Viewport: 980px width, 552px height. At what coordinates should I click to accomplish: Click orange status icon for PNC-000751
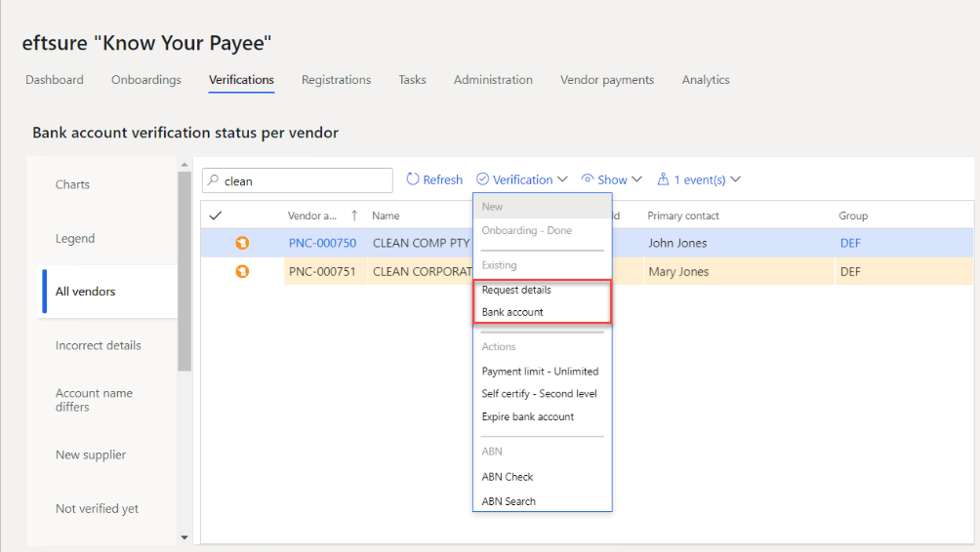pyautogui.click(x=242, y=272)
